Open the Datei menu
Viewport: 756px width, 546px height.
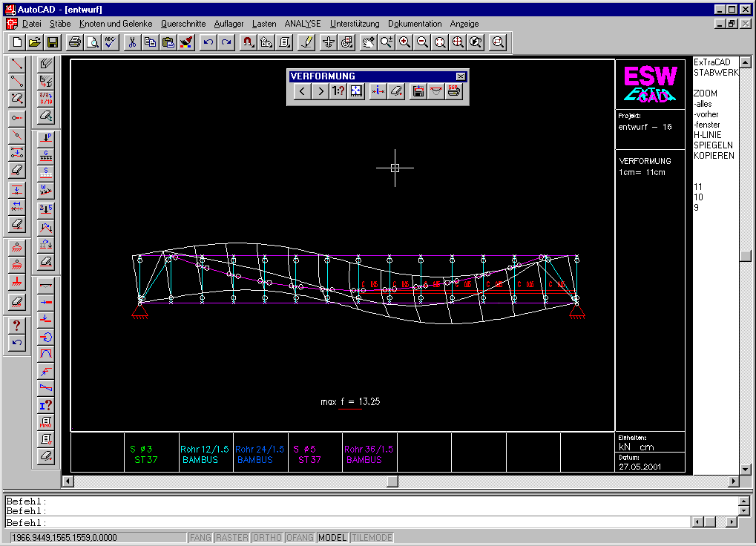[x=32, y=24]
